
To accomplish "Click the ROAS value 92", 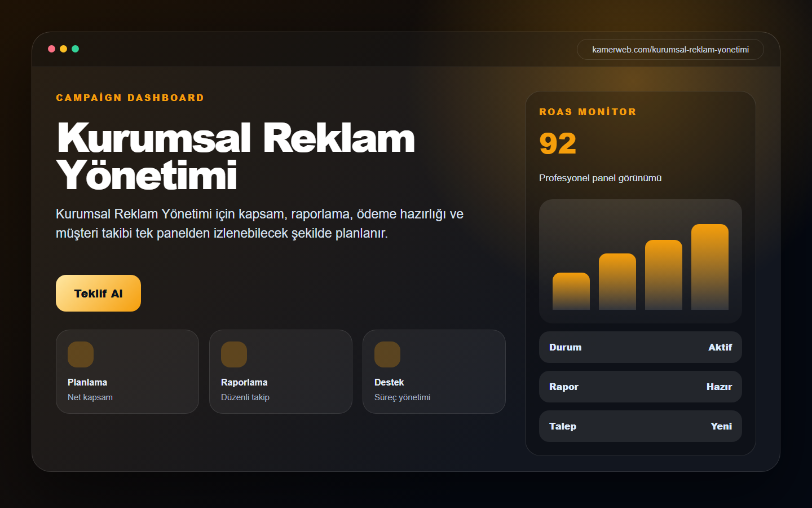I will click(558, 143).
